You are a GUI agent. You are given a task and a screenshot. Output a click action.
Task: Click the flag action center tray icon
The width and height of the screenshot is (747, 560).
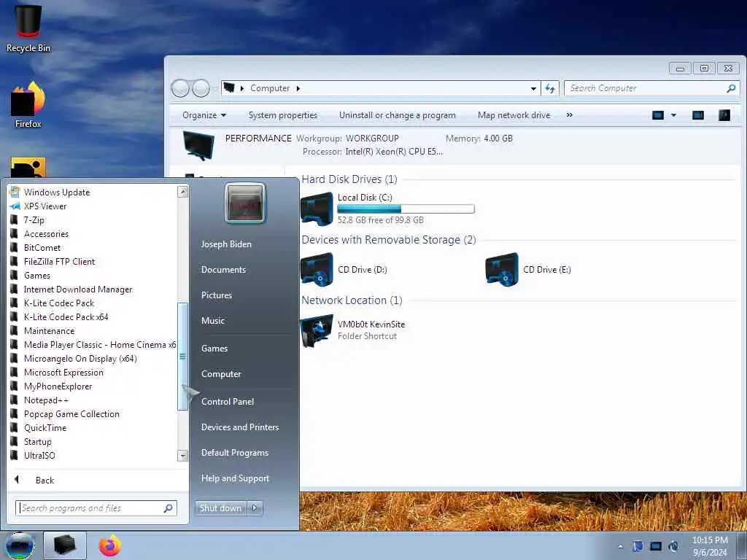638,546
